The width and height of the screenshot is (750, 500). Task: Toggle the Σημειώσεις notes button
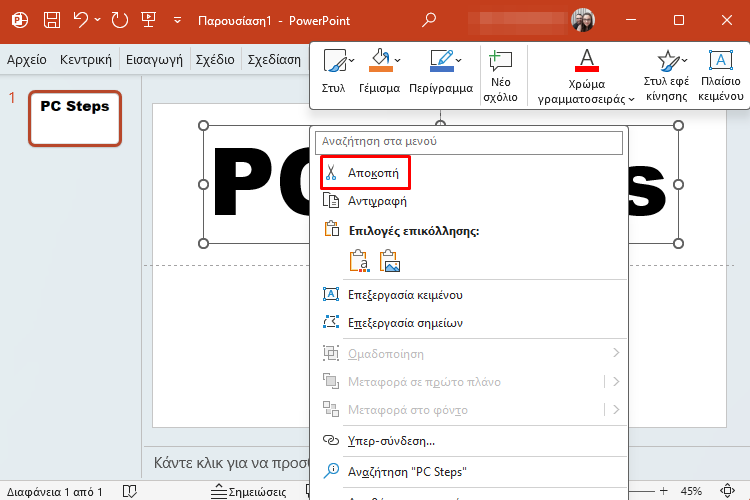tap(249, 491)
